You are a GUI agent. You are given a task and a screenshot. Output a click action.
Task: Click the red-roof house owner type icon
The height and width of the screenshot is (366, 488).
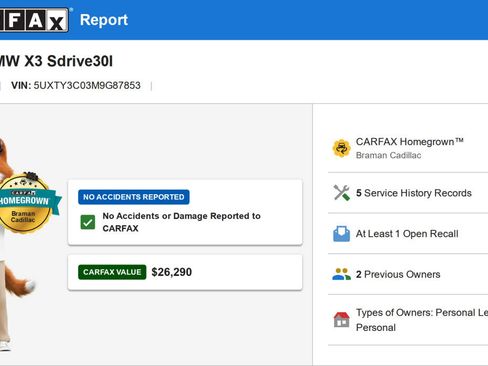pyautogui.click(x=341, y=320)
